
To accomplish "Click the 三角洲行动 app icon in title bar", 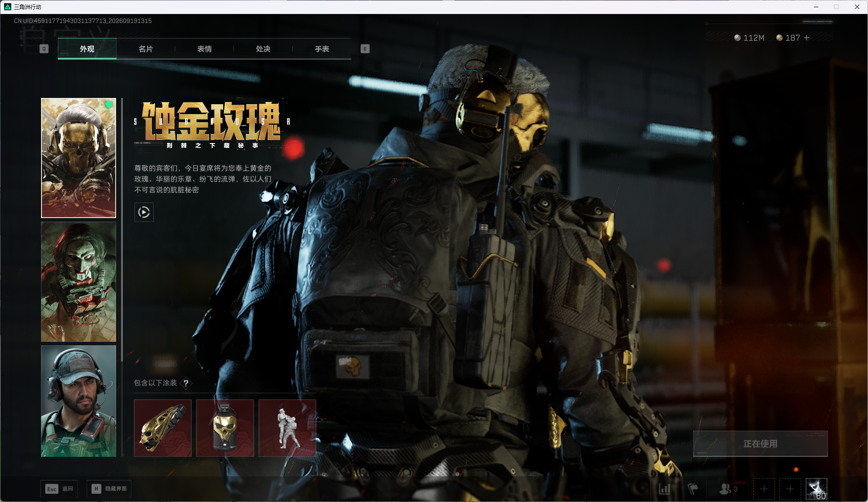I will (x=8, y=7).
